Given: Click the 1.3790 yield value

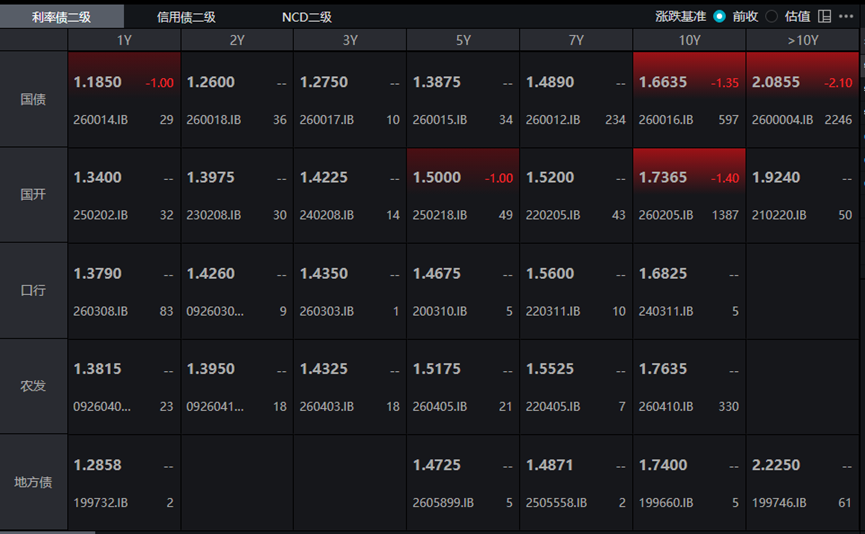Looking at the screenshot, I should click(x=98, y=274).
